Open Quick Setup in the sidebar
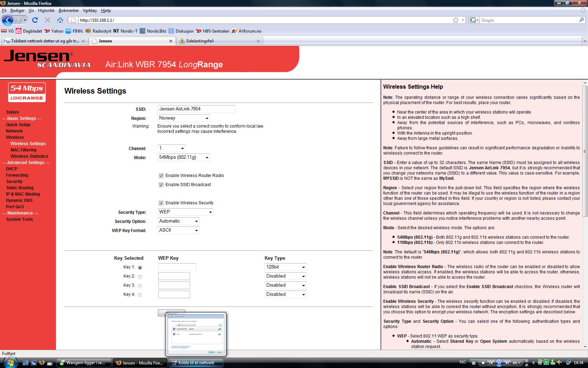 click(x=18, y=125)
